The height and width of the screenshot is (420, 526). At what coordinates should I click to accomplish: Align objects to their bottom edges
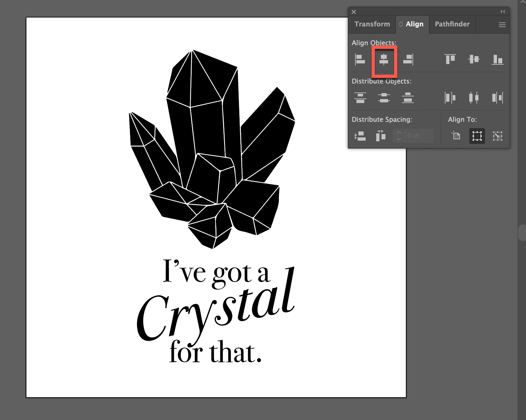click(498, 60)
